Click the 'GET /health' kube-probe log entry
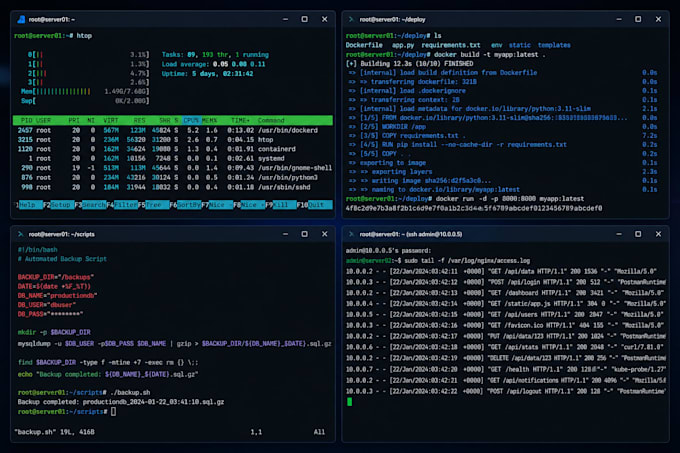680x453 pixels. click(506, 369)
